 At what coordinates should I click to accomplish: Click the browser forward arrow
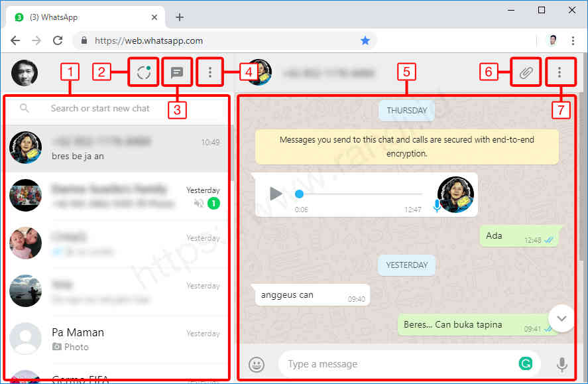point(36,40)
